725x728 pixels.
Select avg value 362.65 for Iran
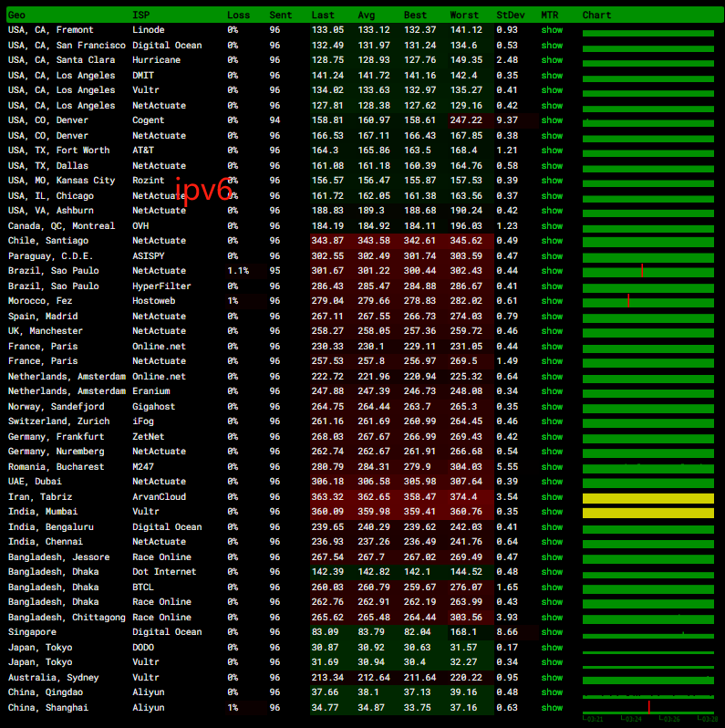click(374, 497)
